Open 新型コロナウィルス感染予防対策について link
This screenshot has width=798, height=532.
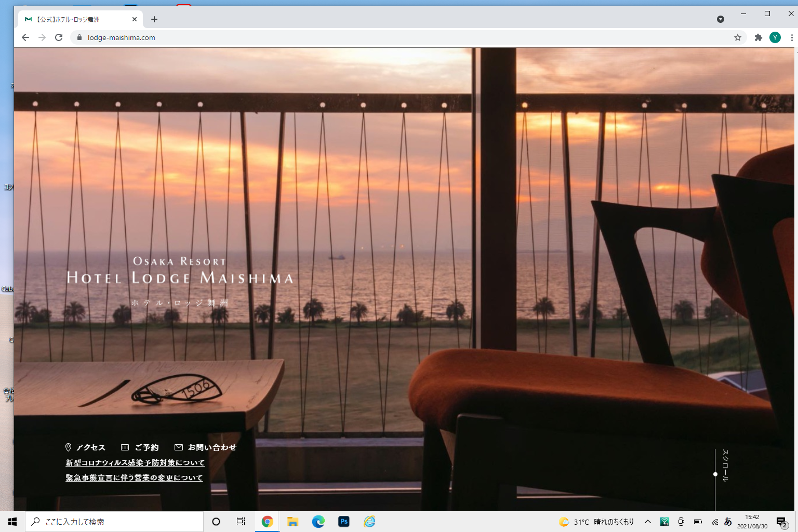pyautogui.click(x=135, y=463)
